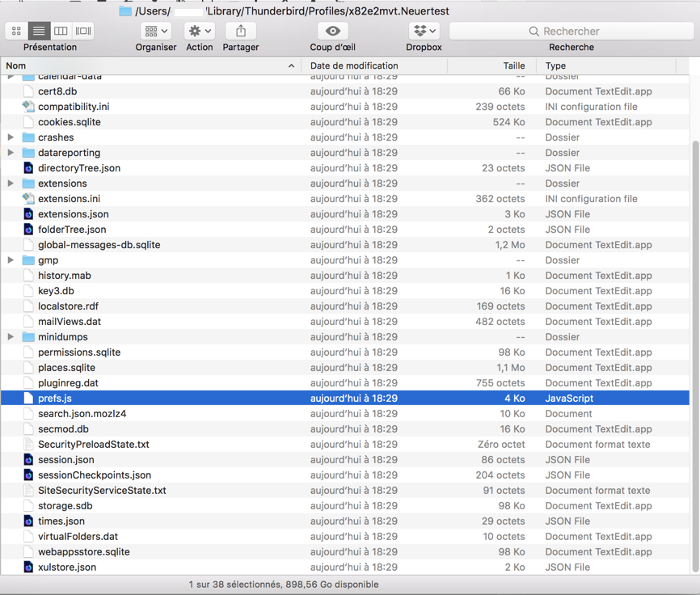Select the global-messages-db.sqlite file name

point(99,245)
